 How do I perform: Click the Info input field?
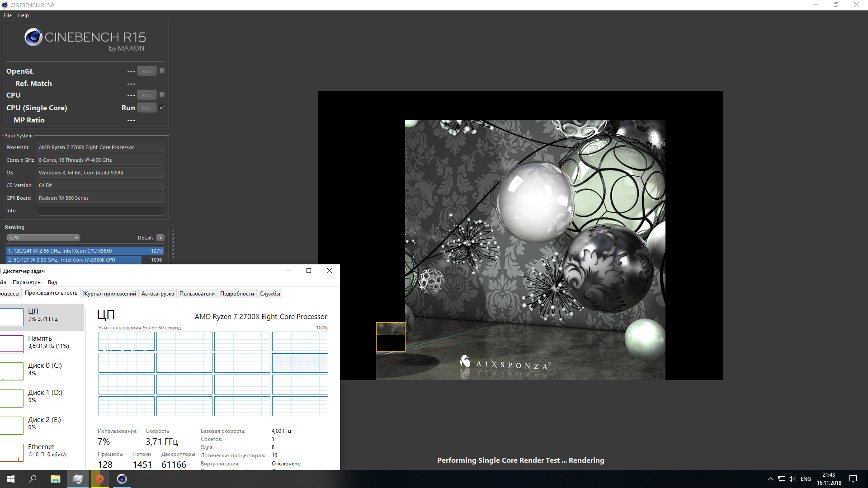(100, 211)
